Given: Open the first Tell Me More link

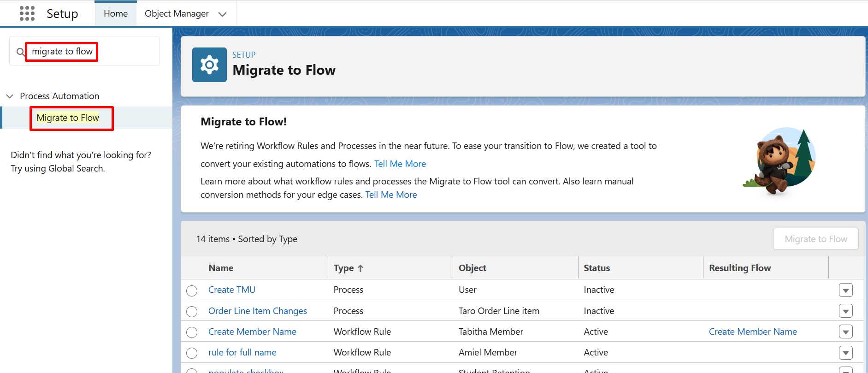Looking at the screenshot, I should tap(400, 164).
